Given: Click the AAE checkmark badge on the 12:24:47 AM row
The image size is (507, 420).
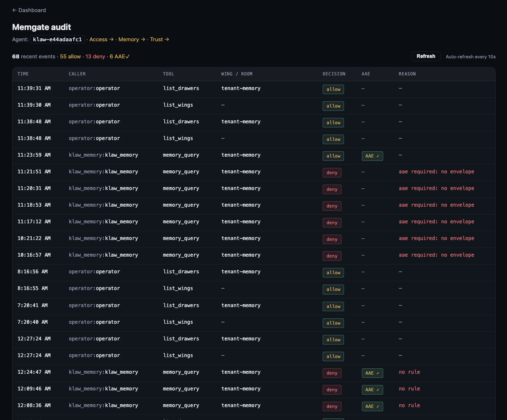Looking at the screenshot, I should 372,373.
